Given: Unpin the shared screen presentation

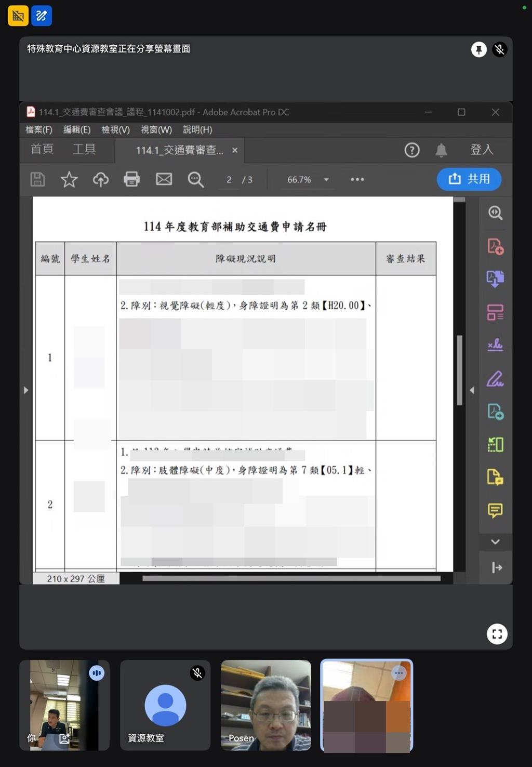Looking at the screenshot, I should coord(478,49).
